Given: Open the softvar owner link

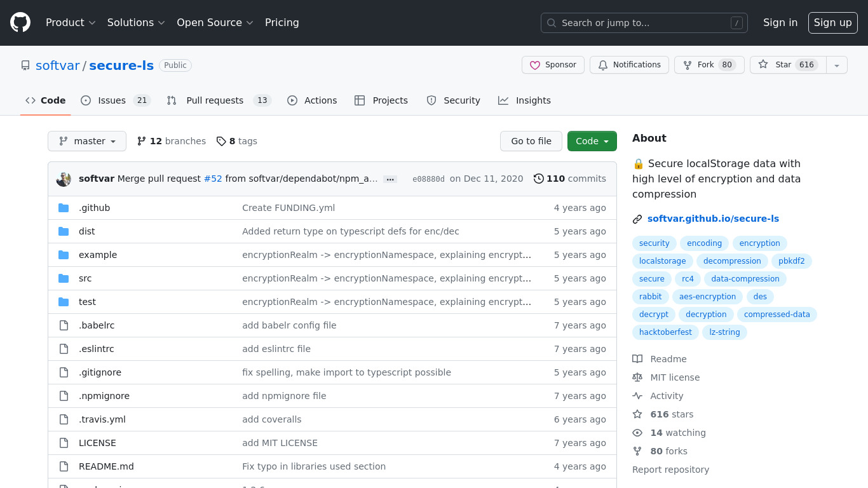Looking at the screenshot, I should click(x=58, y=65).
